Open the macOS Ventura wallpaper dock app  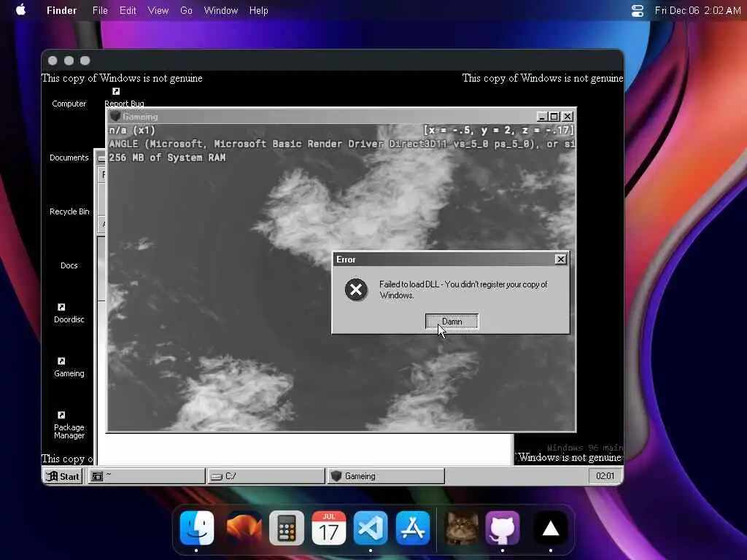(x=244, y=528)
